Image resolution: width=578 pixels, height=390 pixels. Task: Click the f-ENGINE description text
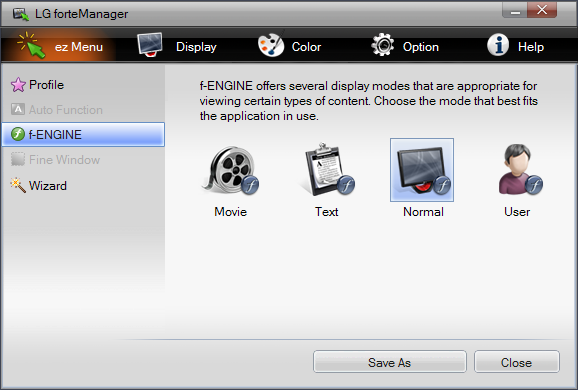(x=369, y=101)
